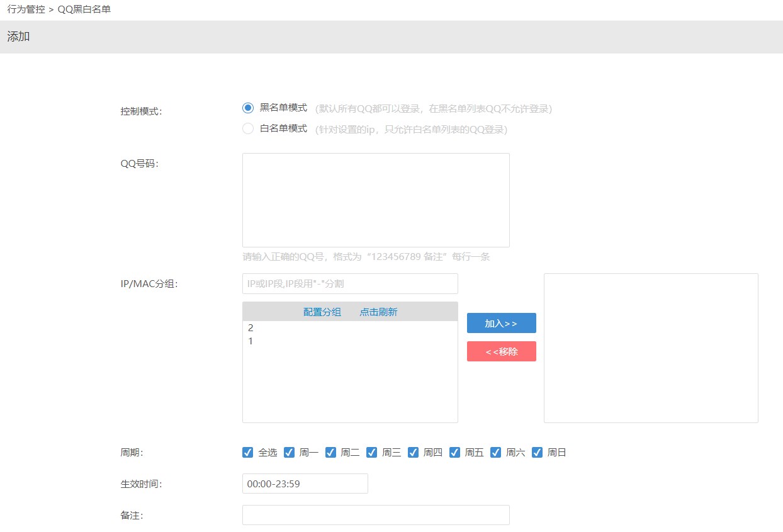Screen dimensions: 783x532
Task: Click the 生效时间 time range field
Action: coord(305,484)
